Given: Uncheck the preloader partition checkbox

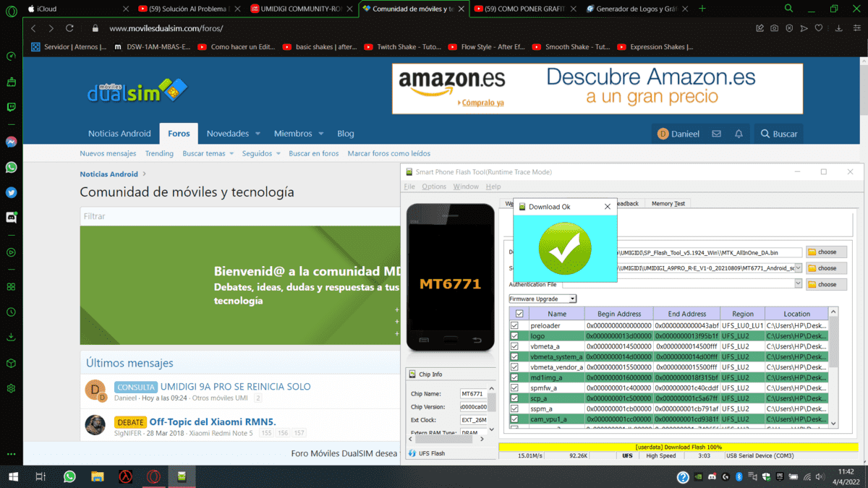Looking at the screenshot, I should coord(514,325).
